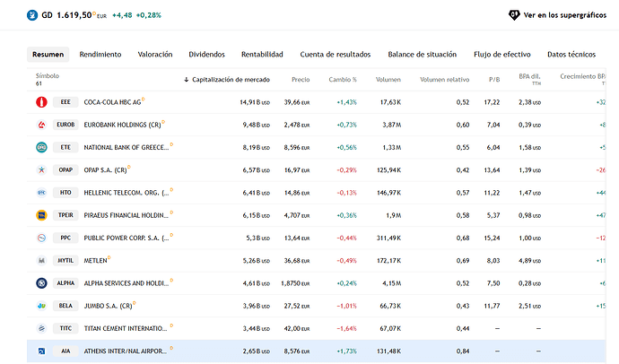Click the EEE ticker badge
The image size is (619, 364).
pyautogui.click(x=65, y=102)
